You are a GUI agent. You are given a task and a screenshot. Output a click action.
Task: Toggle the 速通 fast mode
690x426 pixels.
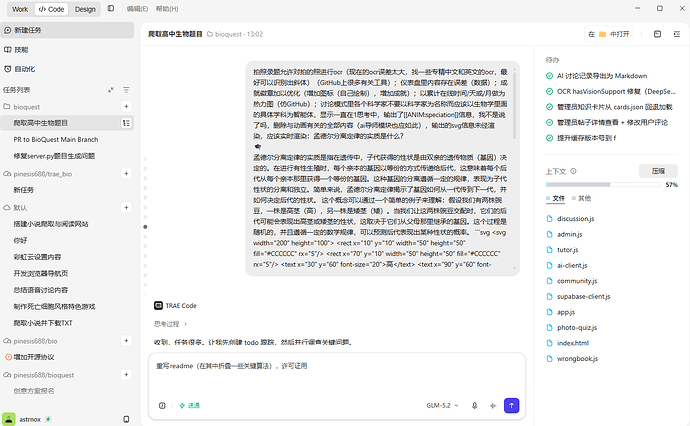coord(190,406)
